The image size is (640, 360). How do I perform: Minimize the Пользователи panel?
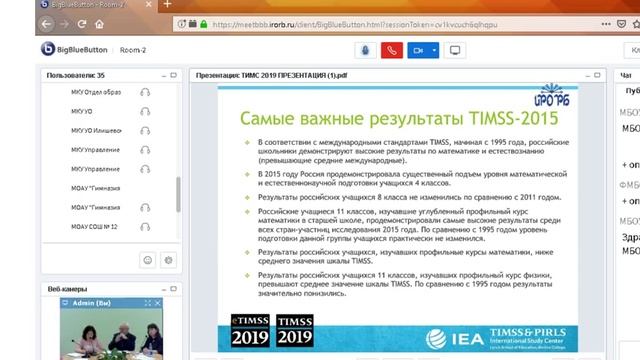pyautogui.click(x=164, y=76)
